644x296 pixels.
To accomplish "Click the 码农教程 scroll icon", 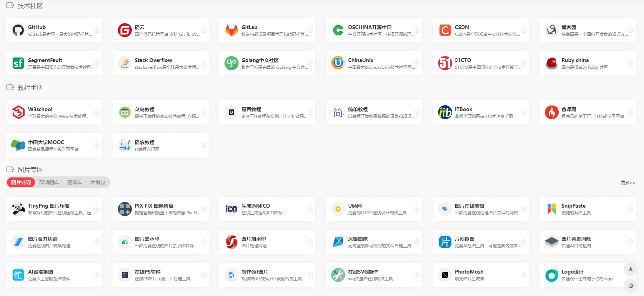I will click(125, 146).
